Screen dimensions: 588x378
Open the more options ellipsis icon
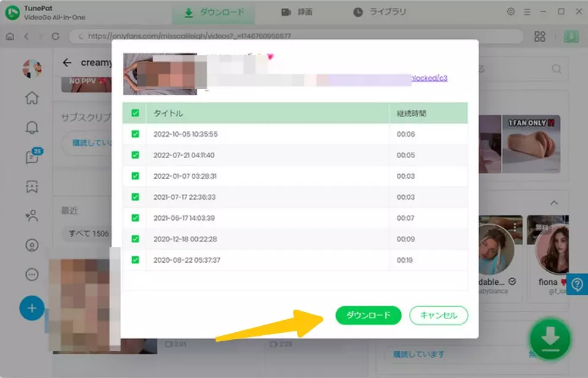[x=32, y=275]
